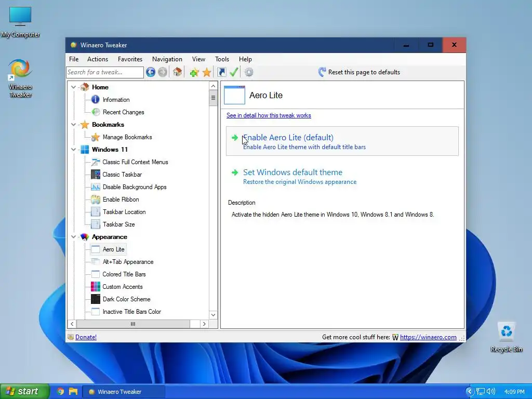The image size is (532, 399).
Task: Select Dark Color Scheme tweak
Action: tap(126, 299)
